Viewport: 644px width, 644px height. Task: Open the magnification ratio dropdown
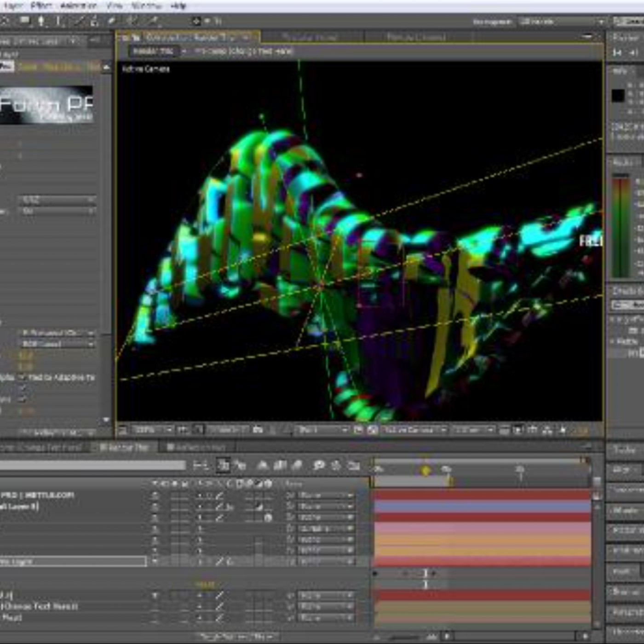(152, 430)
